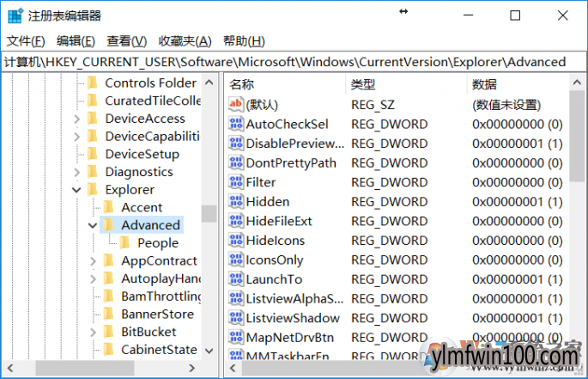Select the DisablePreview... value name
The image size is (588, 379).
[295, 144]
